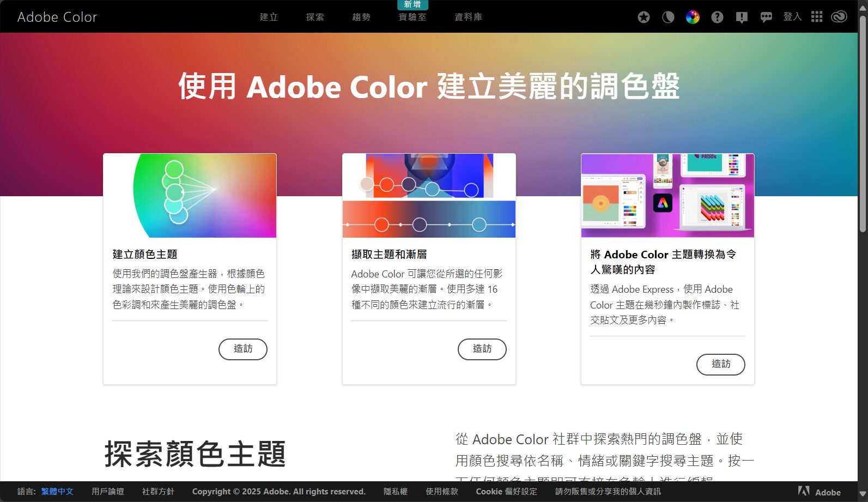Click the Adobe logo in footer
This screenshot has width=868, height=502.
point(819,492)
